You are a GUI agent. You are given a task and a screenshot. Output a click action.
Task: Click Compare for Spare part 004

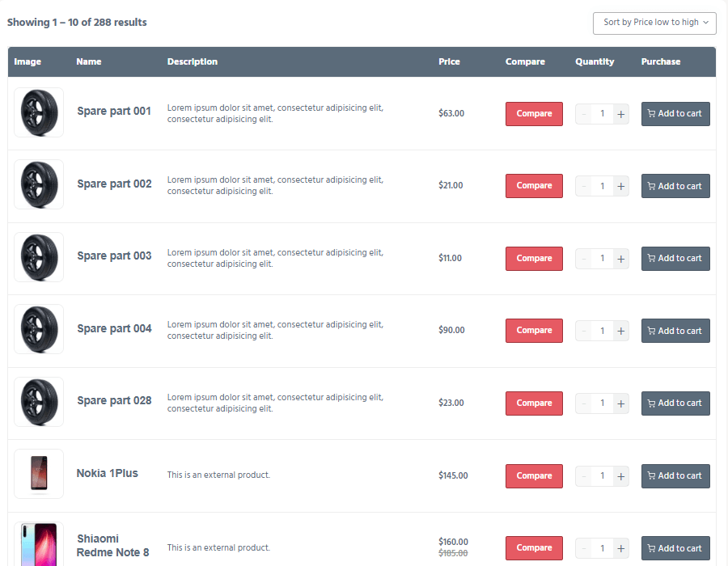click(534, 331)
